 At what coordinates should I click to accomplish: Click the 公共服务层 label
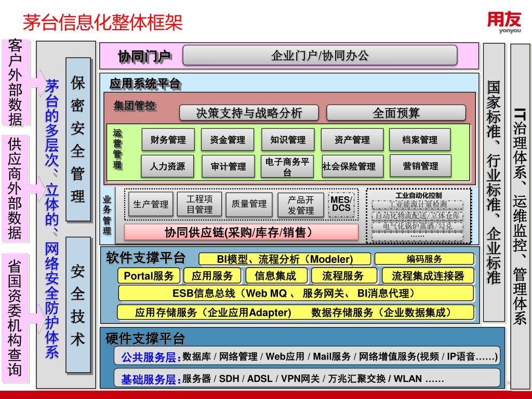(151, 357)
